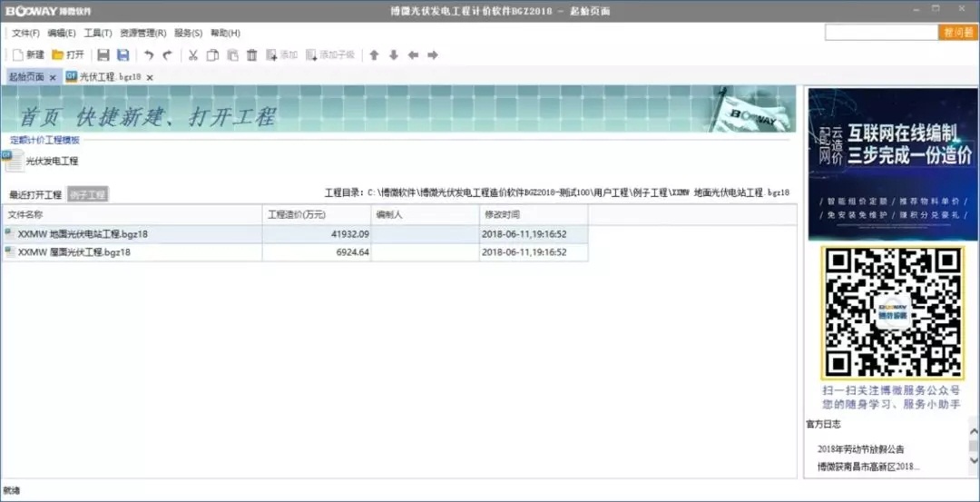The width and height of the screenshot is (980, 502).
Task: Click the file icon beside 地面光伏电站工程
Action: click(9, 234)
